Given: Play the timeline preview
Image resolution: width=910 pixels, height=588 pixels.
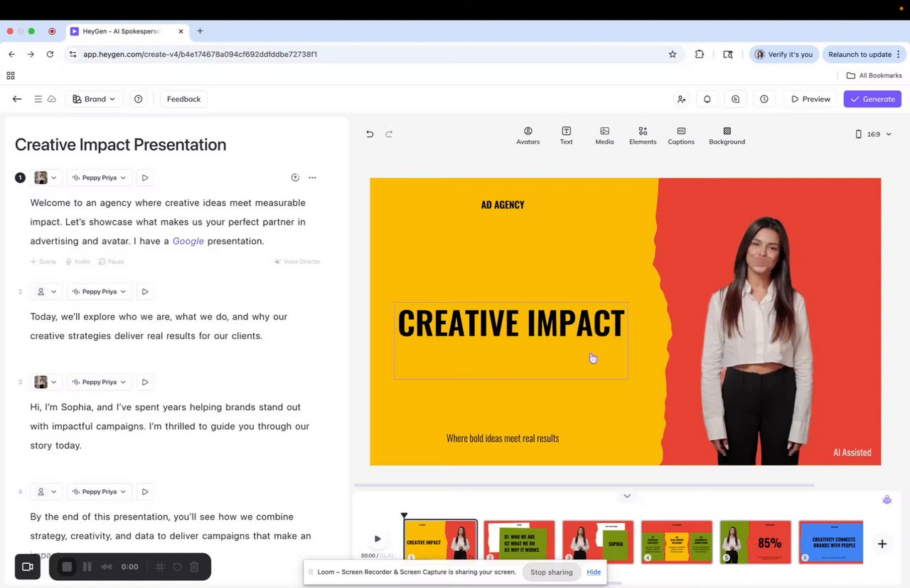Looking at the screenshot, I should coord(378,539).
